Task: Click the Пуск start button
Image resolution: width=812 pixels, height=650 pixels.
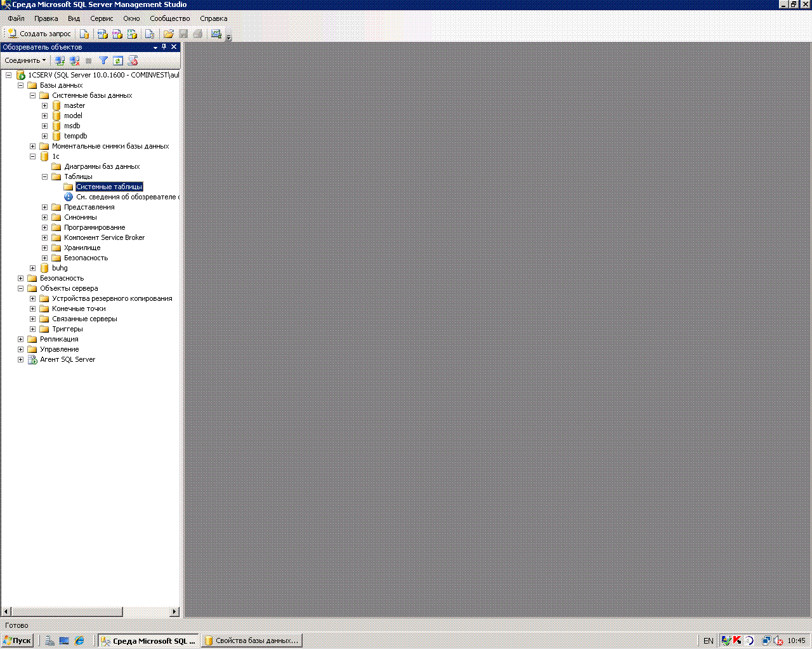Action: click(x=17, y=640)
